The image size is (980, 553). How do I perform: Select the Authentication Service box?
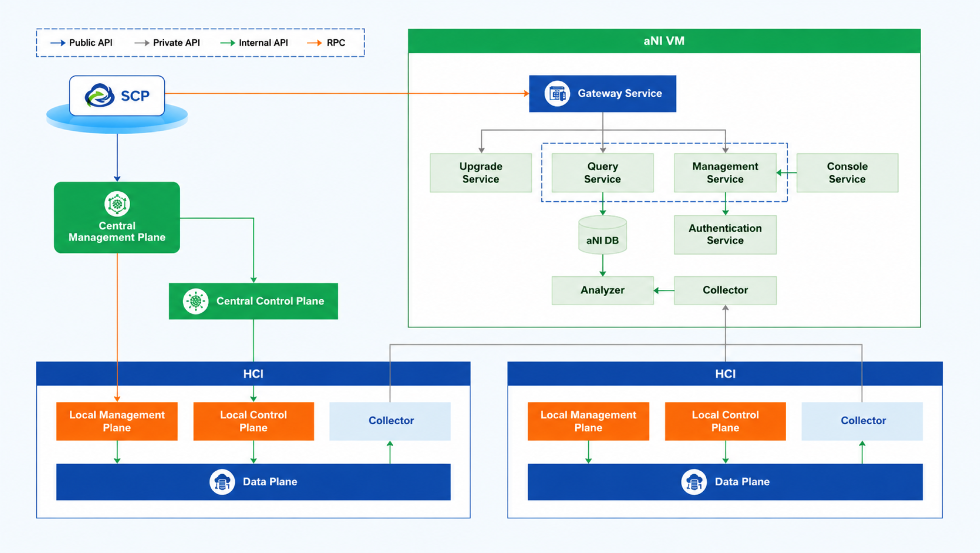(x=725, y=235)
